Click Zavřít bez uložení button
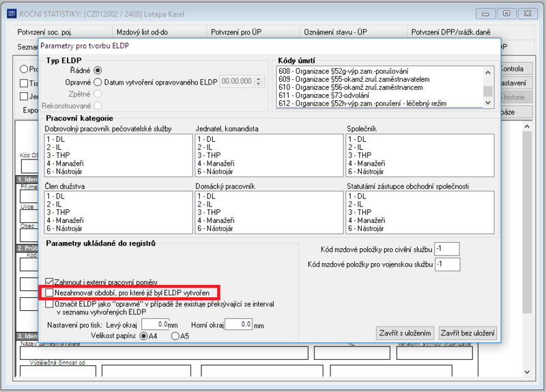546x392 pixels. [468, 333]
